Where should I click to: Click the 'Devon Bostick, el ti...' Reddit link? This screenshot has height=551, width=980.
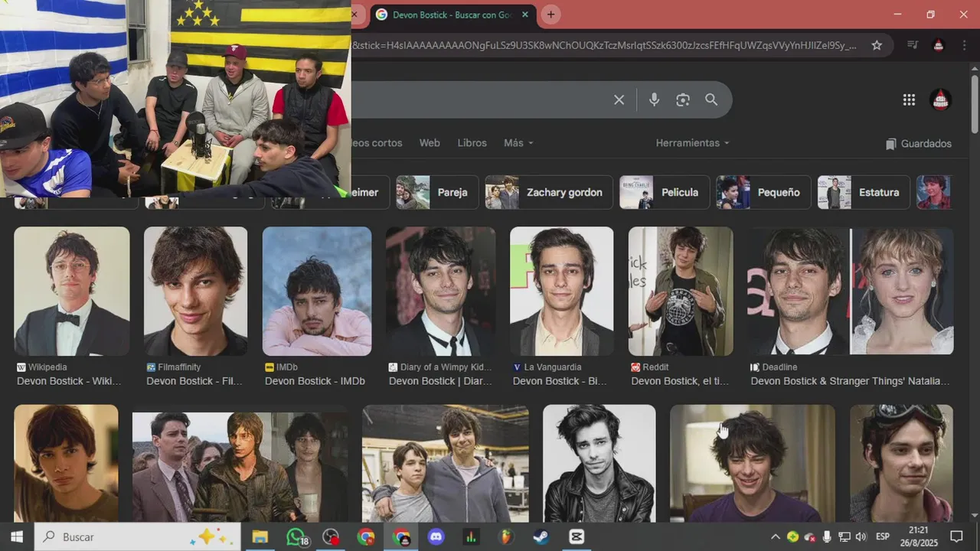[x=680, y=381]
